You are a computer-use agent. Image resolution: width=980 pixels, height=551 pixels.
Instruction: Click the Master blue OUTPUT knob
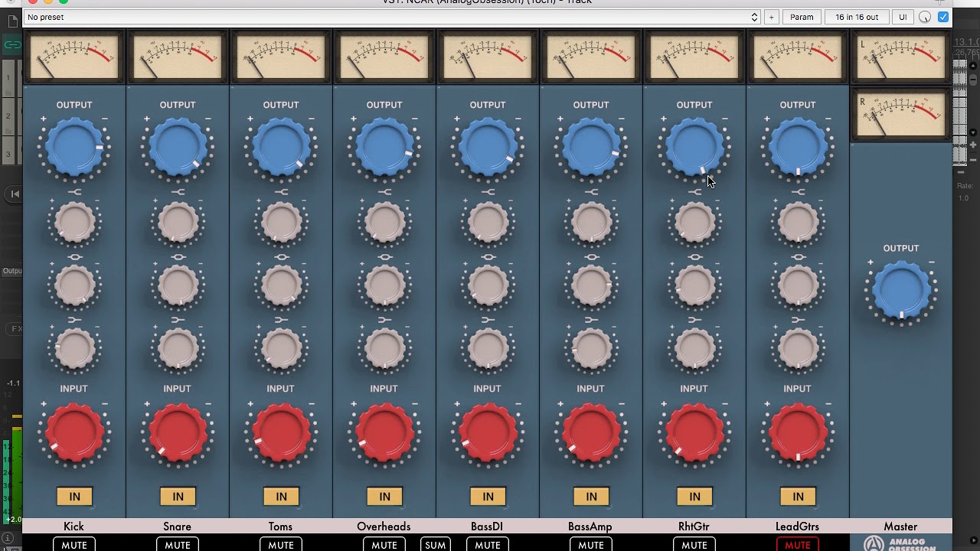click(x=901, y=291)
